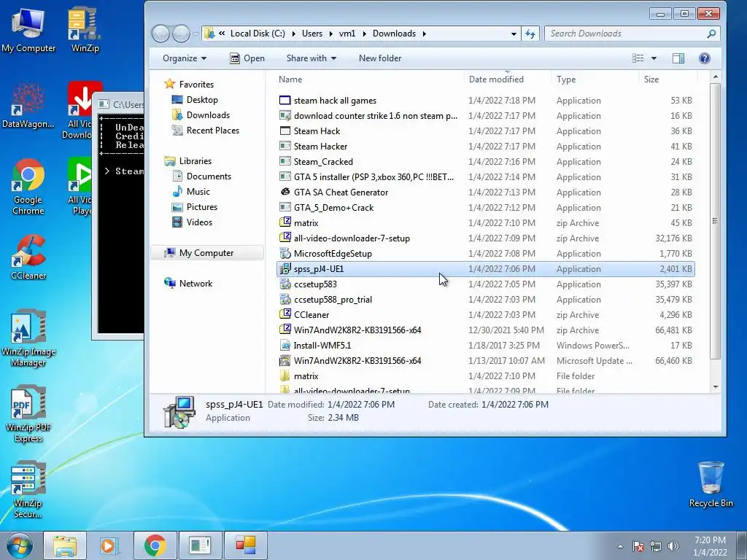This screenshot has height=560, width=747.
Task: Show hidden tray icons arrow
Action: 620,546
